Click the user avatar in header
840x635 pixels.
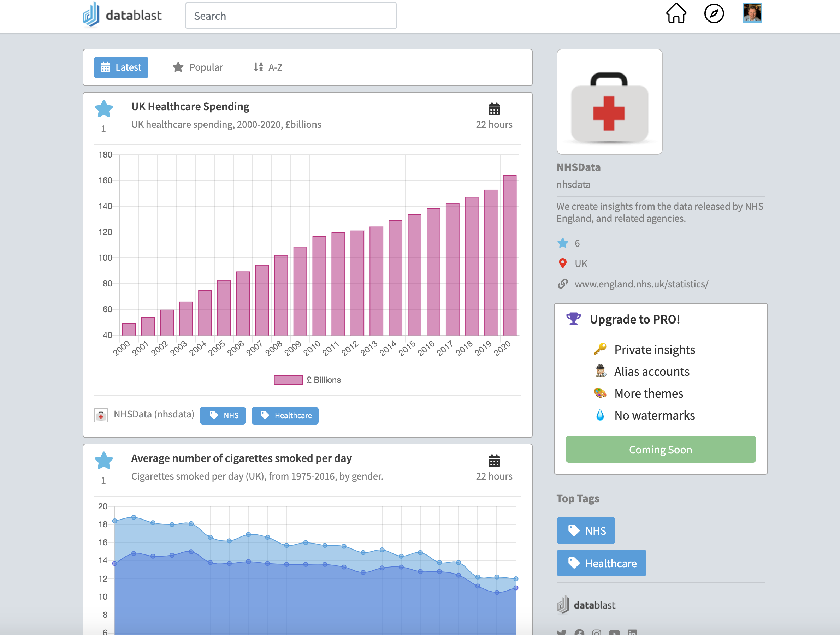pos(752,13)
